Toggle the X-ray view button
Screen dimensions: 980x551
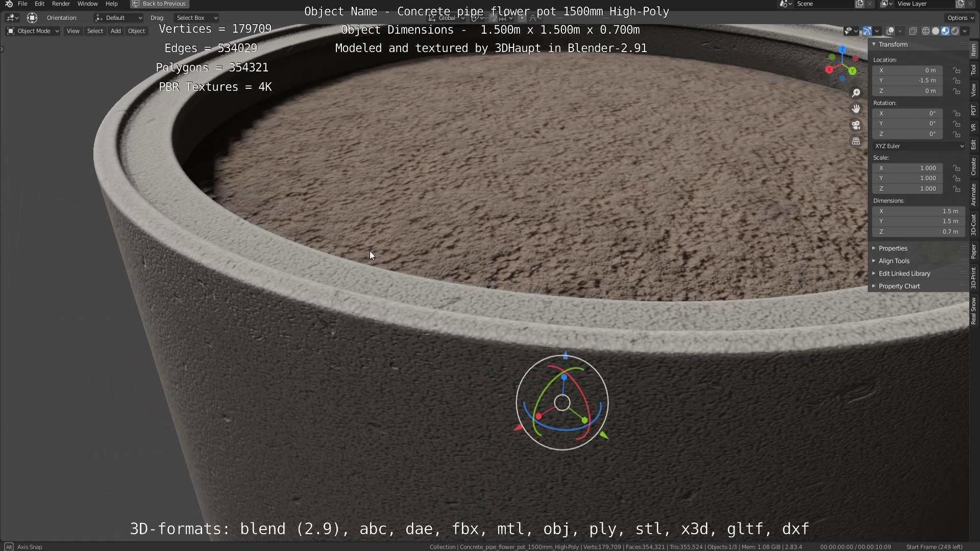tap(913, 31)
